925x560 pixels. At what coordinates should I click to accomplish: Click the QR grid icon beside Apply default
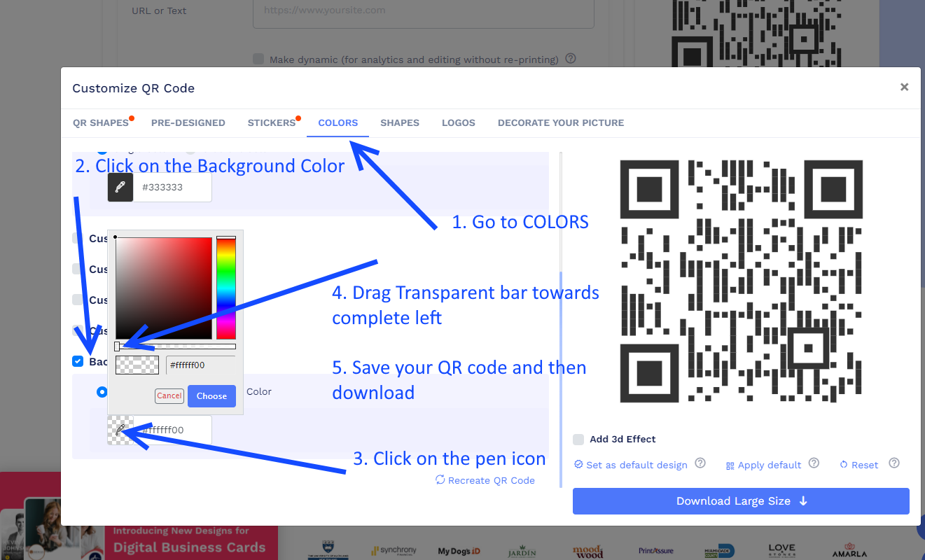point(732,465)
